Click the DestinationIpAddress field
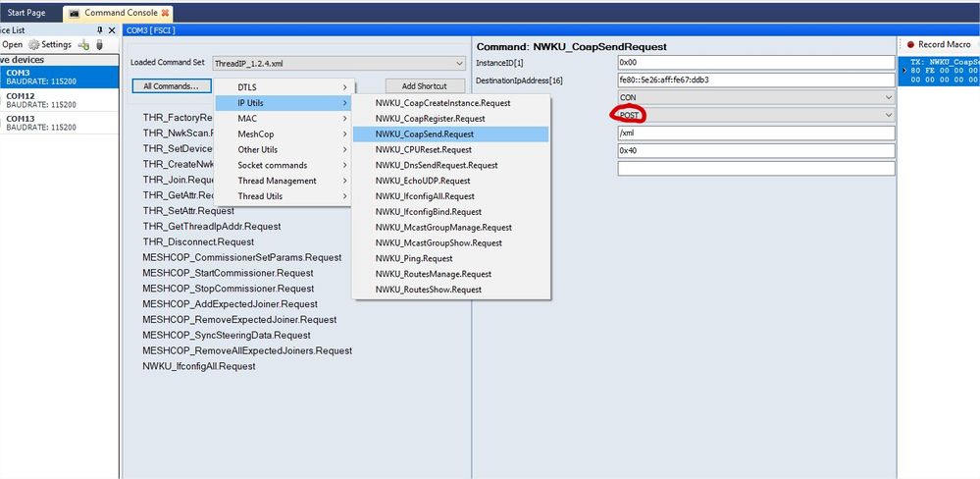 point(756,80)
